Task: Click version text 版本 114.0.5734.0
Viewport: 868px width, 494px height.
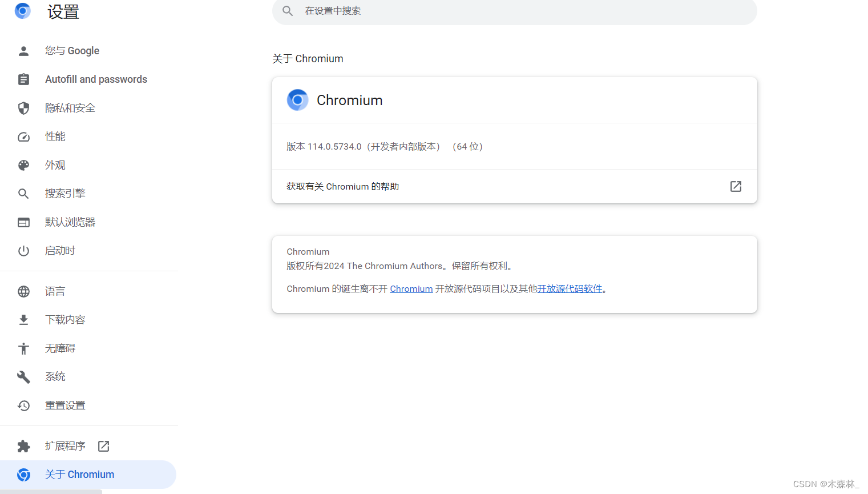Action: [x=324, y=147]
